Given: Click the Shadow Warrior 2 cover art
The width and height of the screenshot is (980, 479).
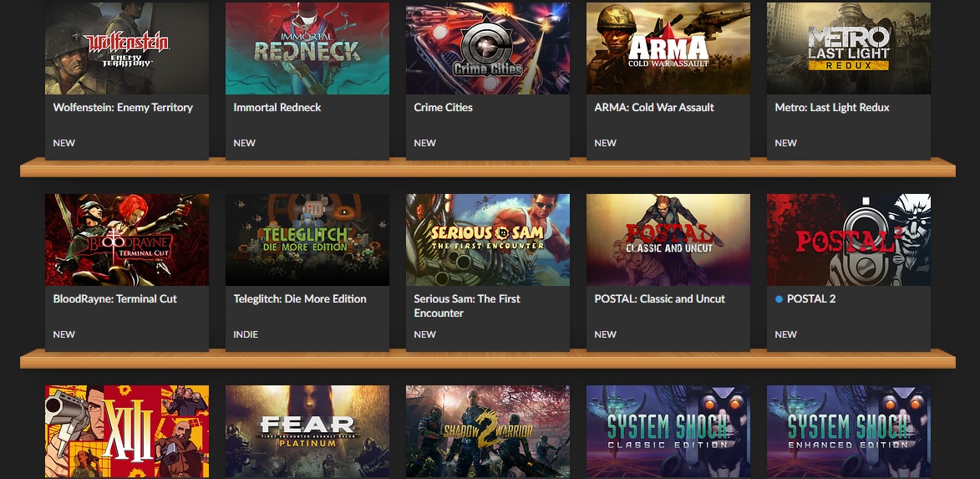Looking at the screenshot, I should 488,431.
